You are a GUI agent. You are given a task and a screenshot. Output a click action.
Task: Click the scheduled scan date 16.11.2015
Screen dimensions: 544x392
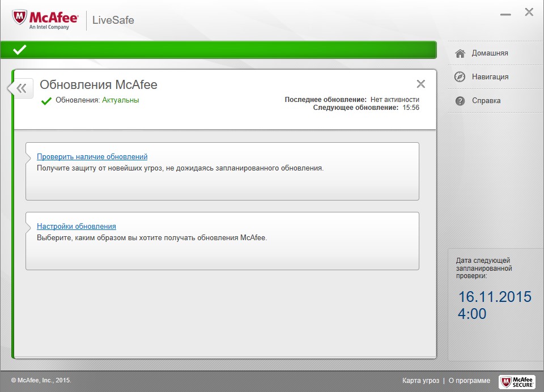coord(495,297)
